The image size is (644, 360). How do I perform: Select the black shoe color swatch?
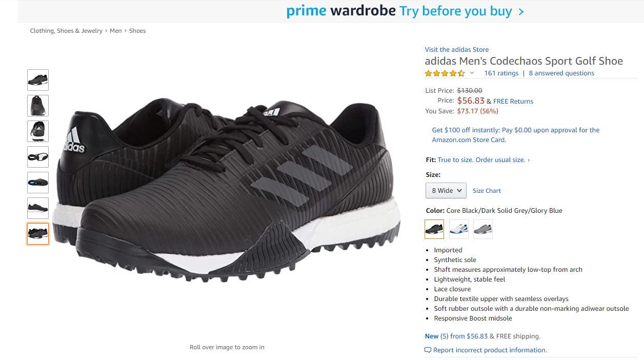click(x=434, y=229)
